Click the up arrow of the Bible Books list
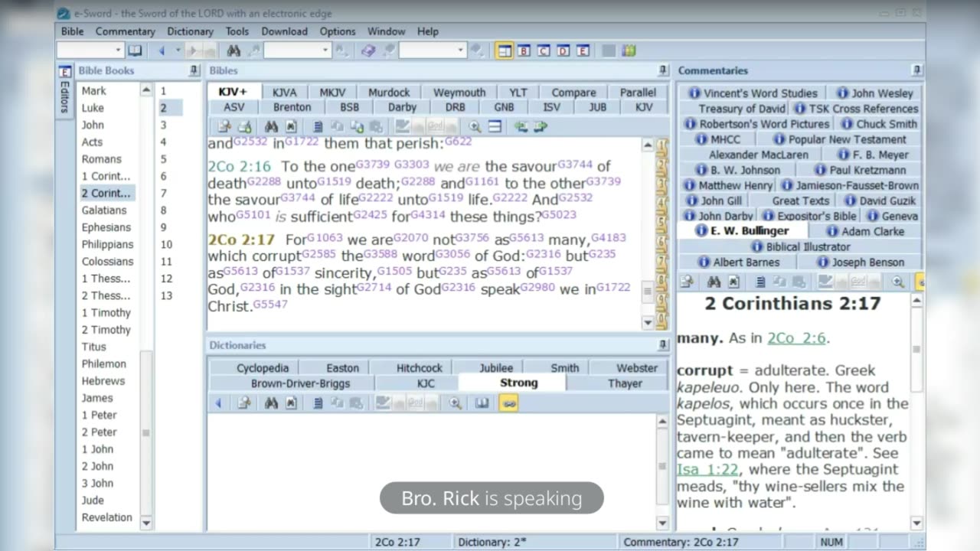This screenshot has width=980, height=551. tap(146, 90)
